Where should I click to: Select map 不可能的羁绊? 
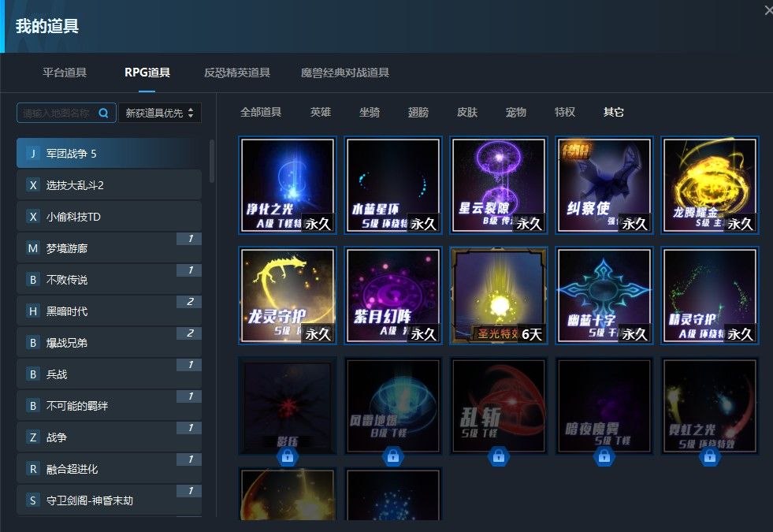pos(109,406)
